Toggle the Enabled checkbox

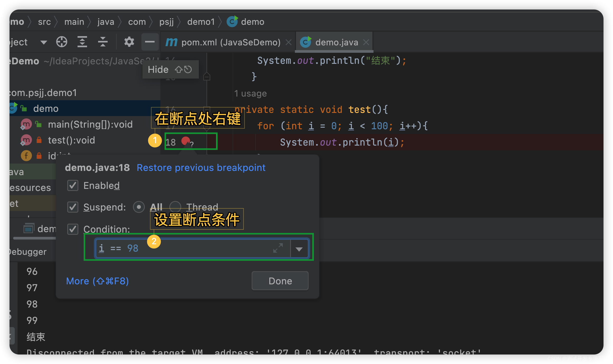[x=73, y=185]
